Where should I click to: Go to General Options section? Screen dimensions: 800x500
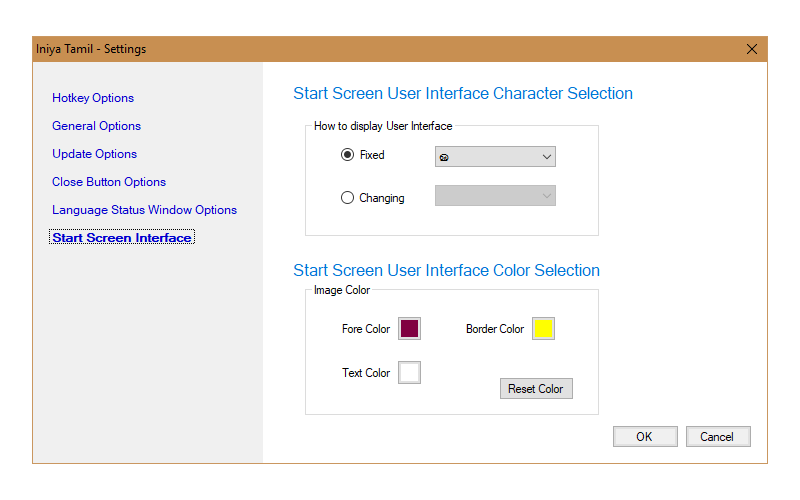(96, 126)
